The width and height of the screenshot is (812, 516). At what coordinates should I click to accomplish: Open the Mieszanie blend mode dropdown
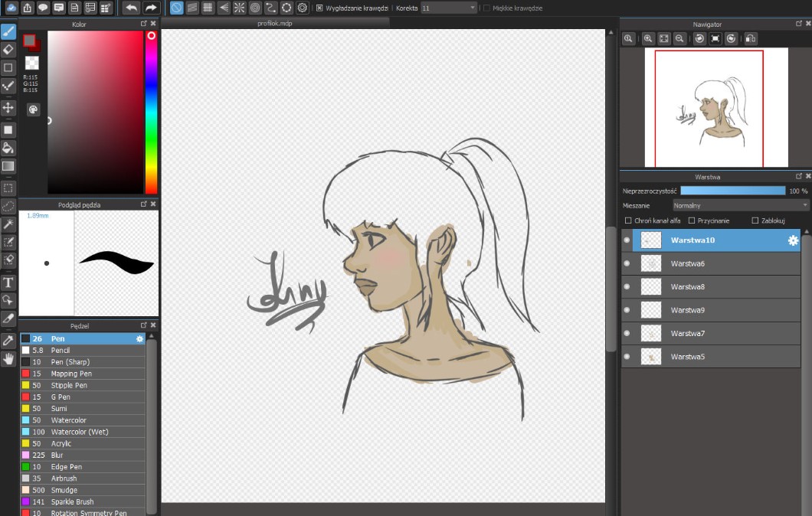[740, 205]
